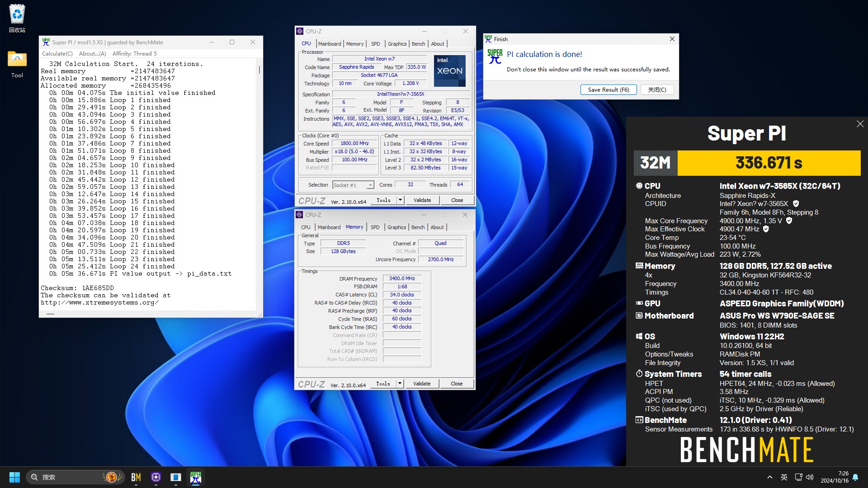Open Graphics tab in lower CPU-Z window

(x=396, y=227)
